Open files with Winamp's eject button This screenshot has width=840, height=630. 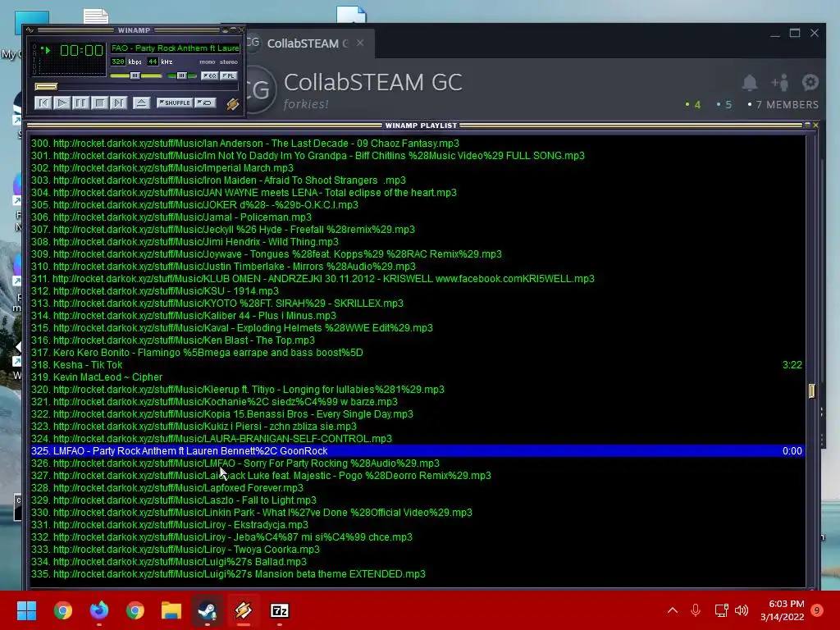(x=141, y=103)
